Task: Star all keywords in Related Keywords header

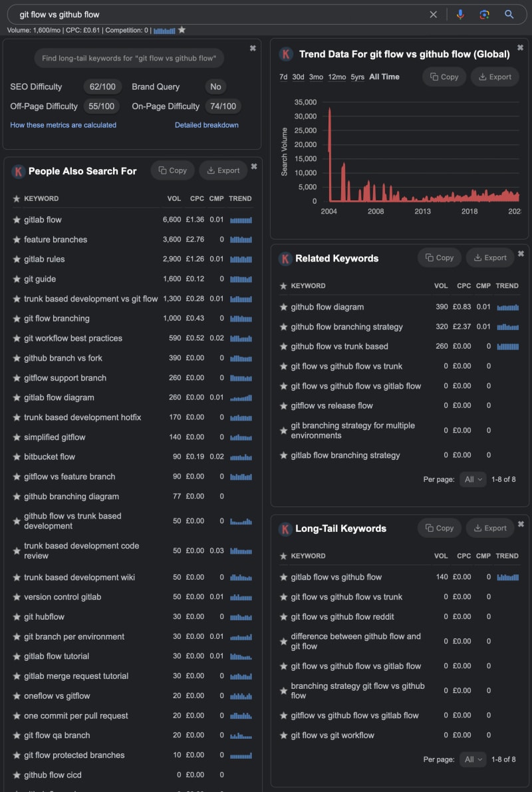Action: (x=284, y=286)
